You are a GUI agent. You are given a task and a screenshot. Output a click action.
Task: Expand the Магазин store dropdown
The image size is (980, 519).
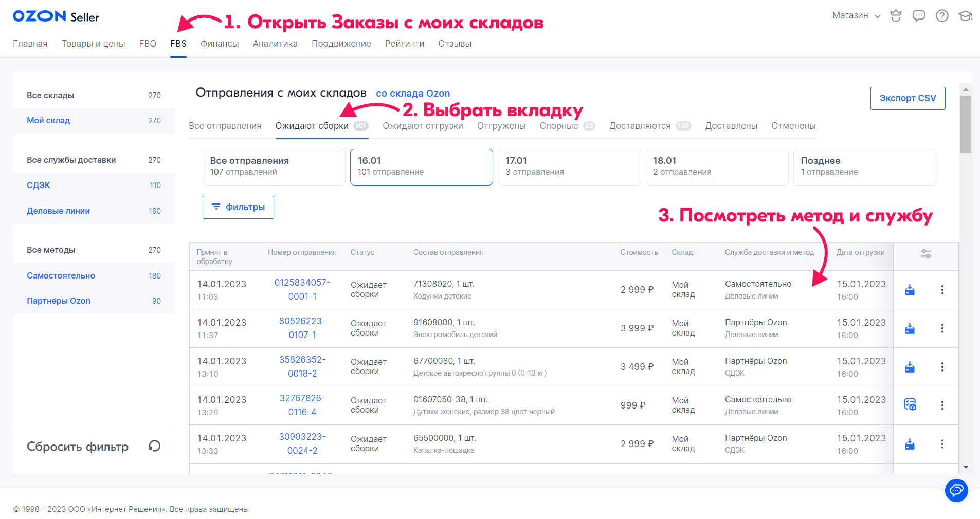(857, 15)
